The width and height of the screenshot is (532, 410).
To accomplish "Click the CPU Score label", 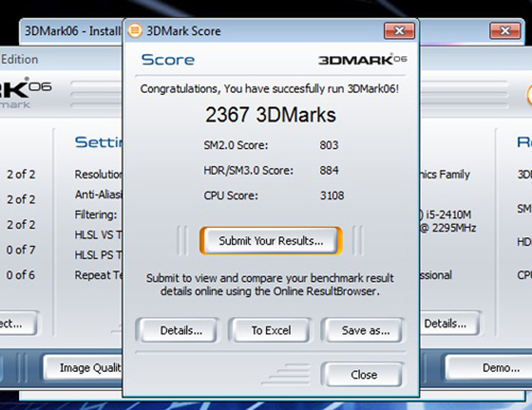I will coord(231,195).
